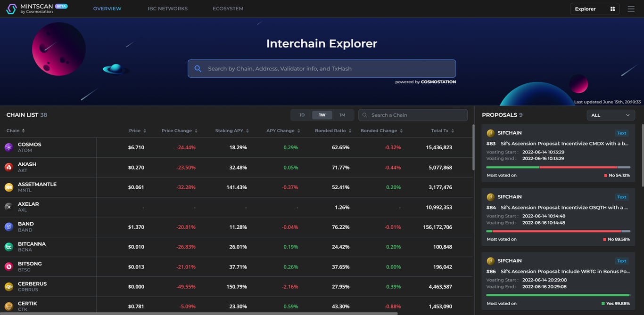Screen dimensions: 644x315
Task: Open the Explorer switcher dropdown
Action: click(594, 9)
